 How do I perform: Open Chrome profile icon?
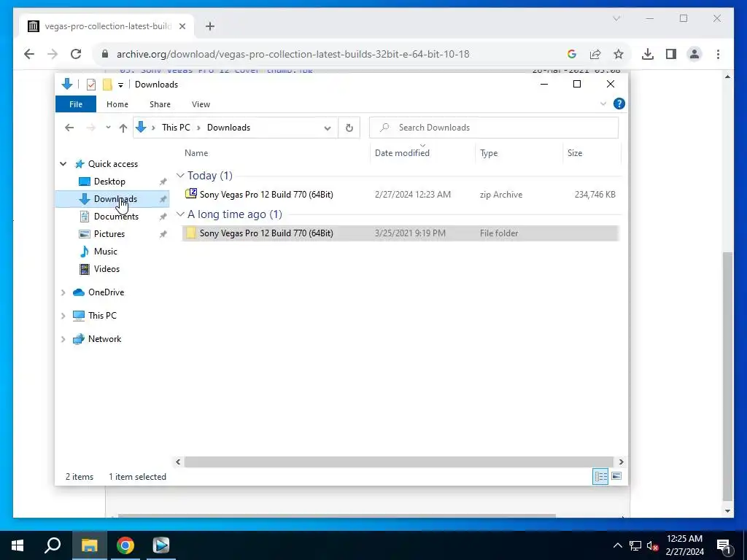point(694,54)
